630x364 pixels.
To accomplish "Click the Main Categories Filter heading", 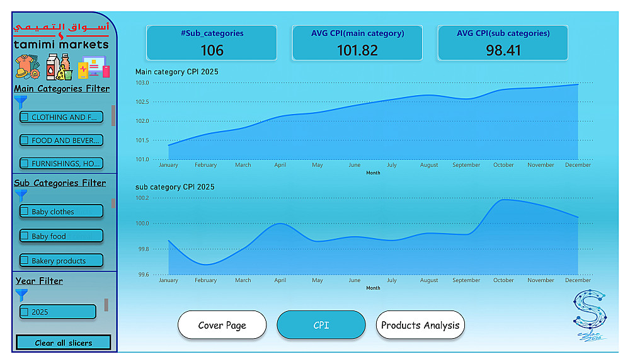I will (62, 88).
